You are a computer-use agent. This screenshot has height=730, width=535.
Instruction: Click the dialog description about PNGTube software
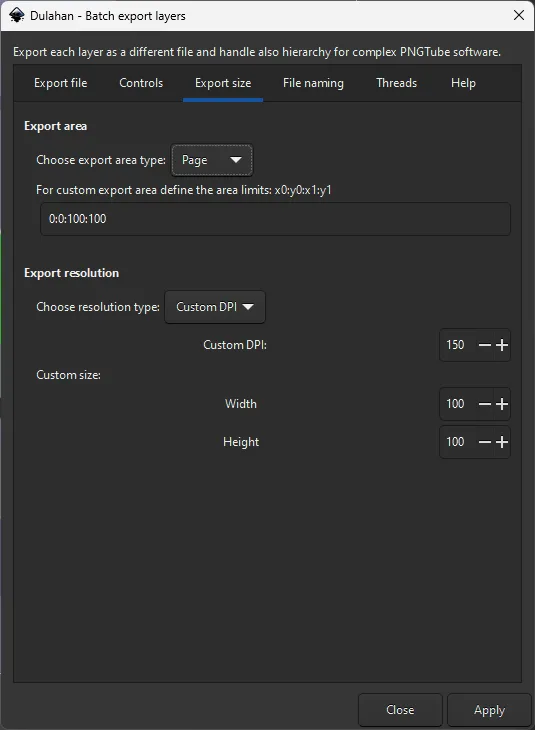pos(257,52)
